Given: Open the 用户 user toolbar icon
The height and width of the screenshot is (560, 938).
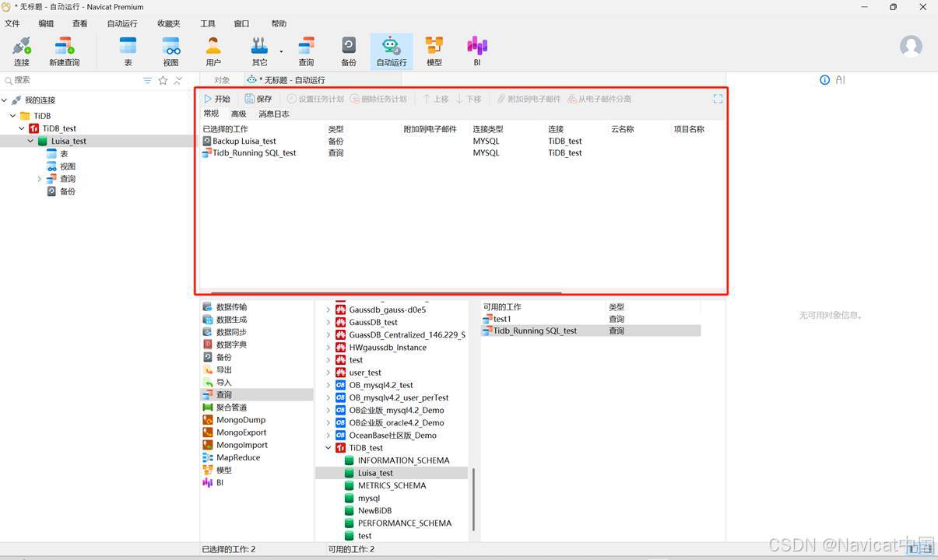Looking at the screenshot, I should 213,51.
